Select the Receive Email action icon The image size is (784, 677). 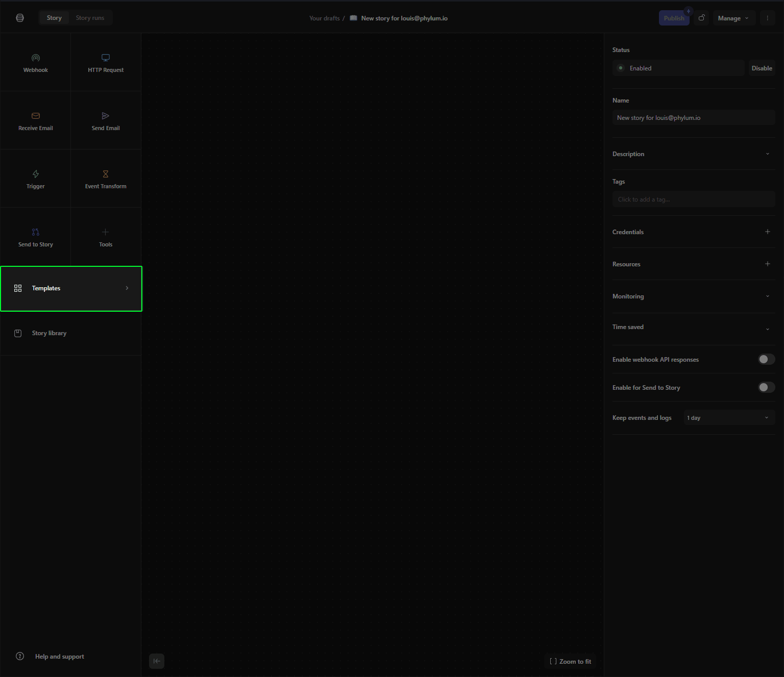[x=36, y=116]
